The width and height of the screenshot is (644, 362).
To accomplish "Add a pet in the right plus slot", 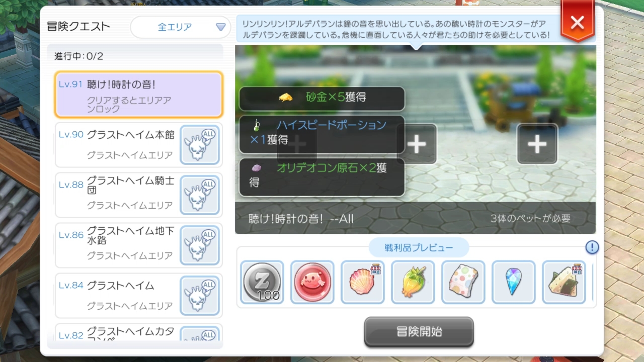I will click(537, 144).
